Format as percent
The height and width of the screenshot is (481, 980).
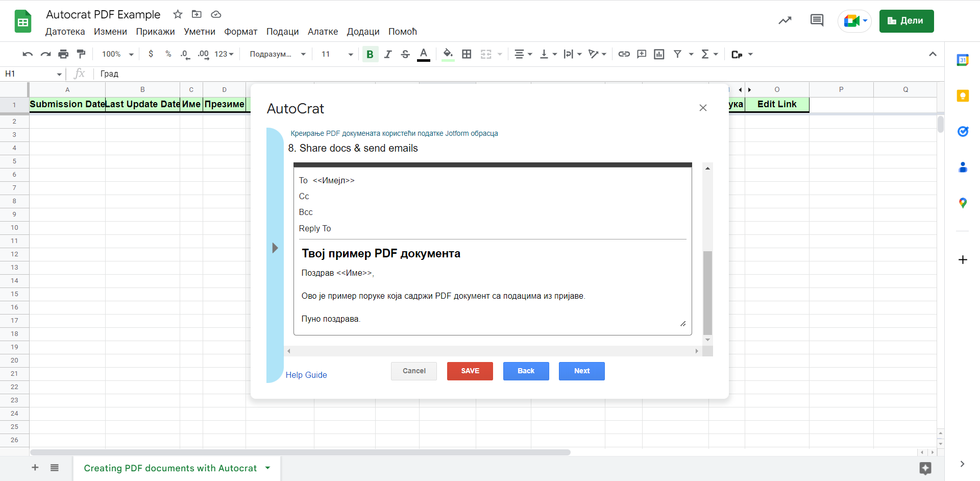(168, 54)
